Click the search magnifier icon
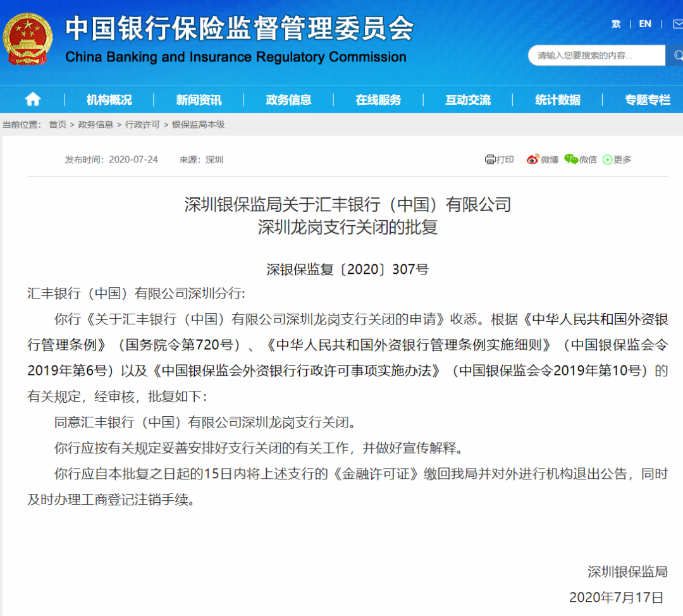This screenshot has height=616, width=683. (677, 55)
